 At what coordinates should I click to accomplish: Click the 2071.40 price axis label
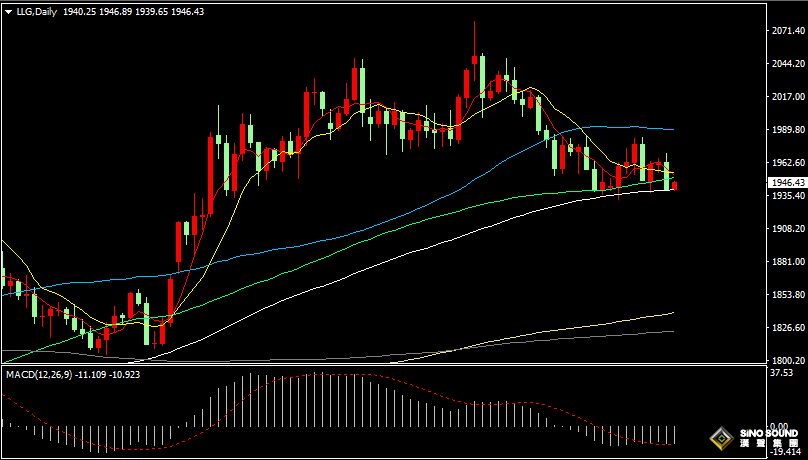[787, 31]
